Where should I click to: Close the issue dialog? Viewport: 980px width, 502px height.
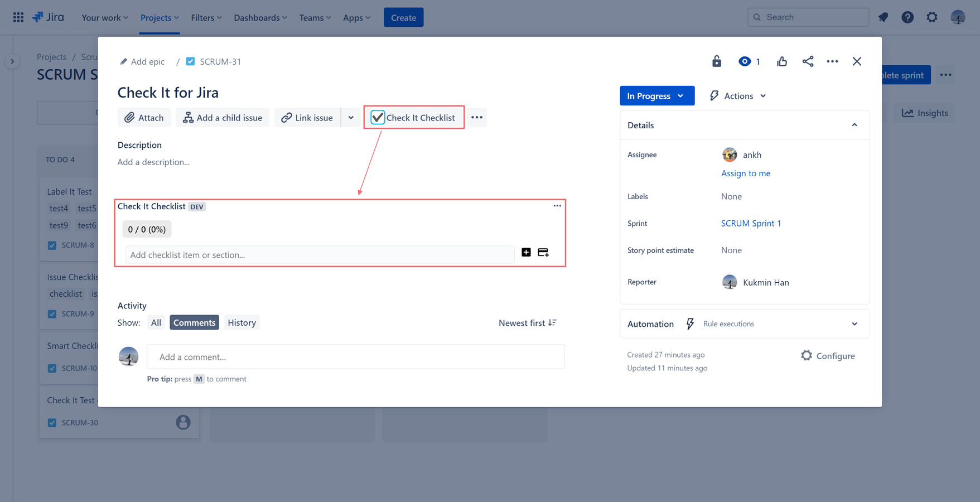pyautogui.click(x=857, y=61)
